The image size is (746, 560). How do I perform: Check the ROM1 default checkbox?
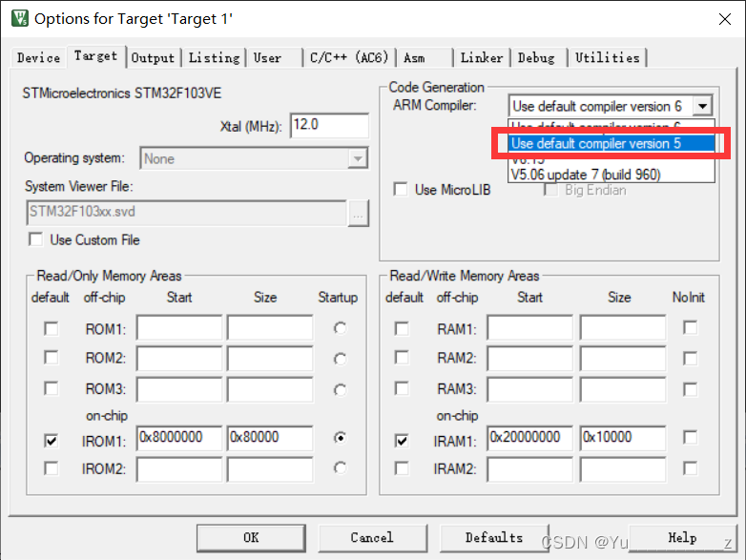[x=51, y=328]
